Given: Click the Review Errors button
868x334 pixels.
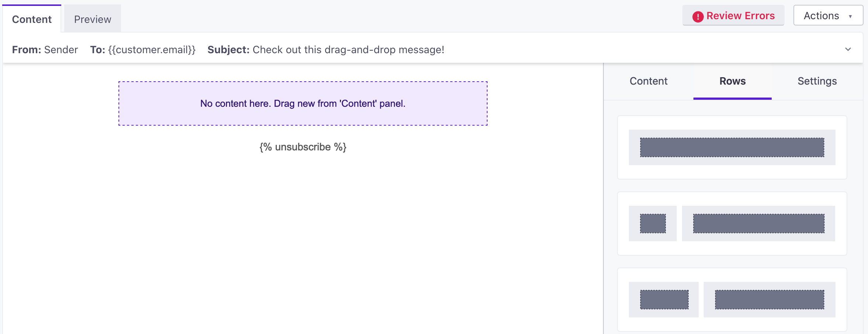Looking at the screenshot, I should [x=733, y=16].
